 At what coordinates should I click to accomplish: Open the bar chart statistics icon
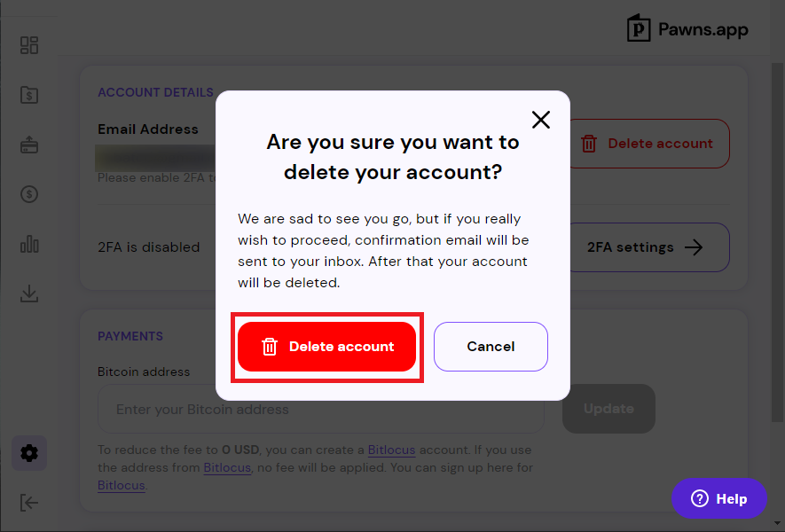tap(29, 244)
